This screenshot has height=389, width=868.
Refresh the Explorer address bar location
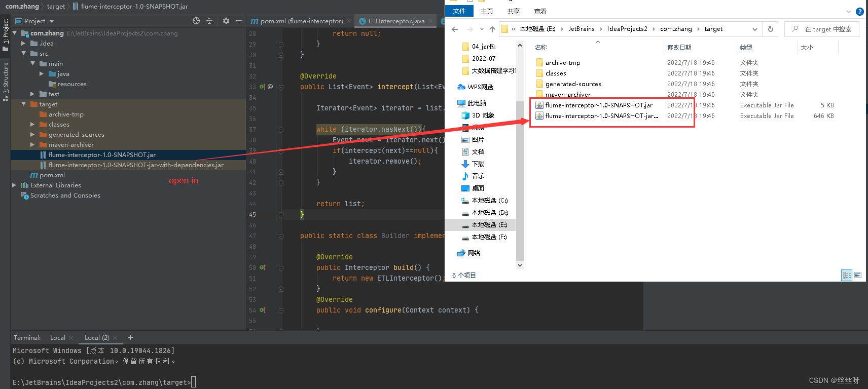(x=771, y=29)
